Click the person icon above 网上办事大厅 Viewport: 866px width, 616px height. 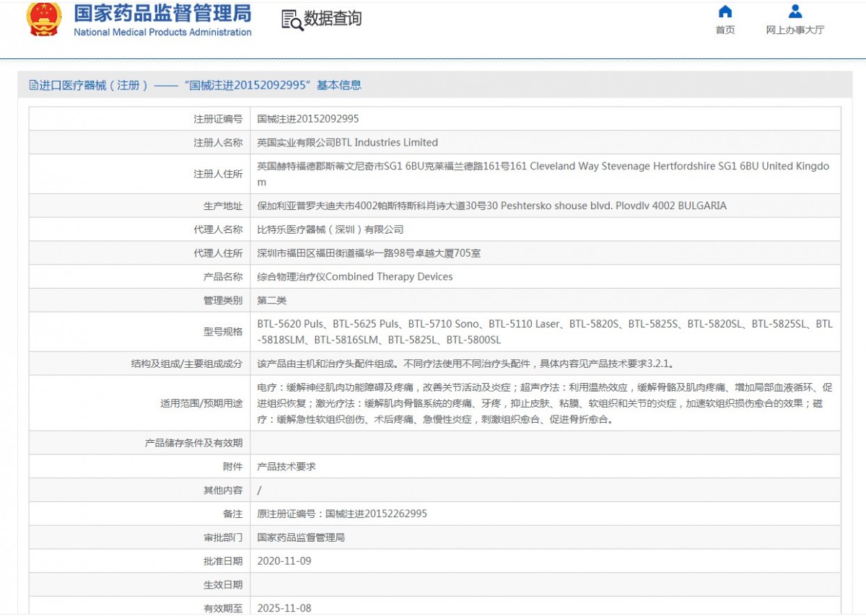click(795, 12)
